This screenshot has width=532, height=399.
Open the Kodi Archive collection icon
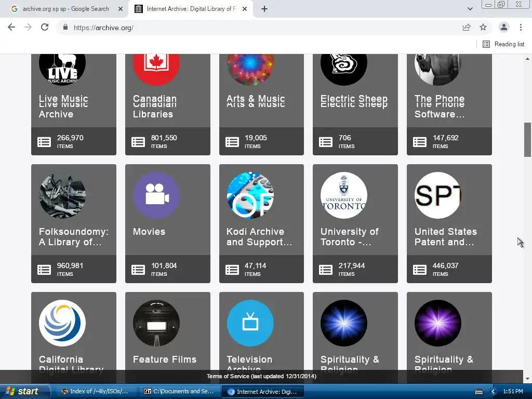(250, 195)
